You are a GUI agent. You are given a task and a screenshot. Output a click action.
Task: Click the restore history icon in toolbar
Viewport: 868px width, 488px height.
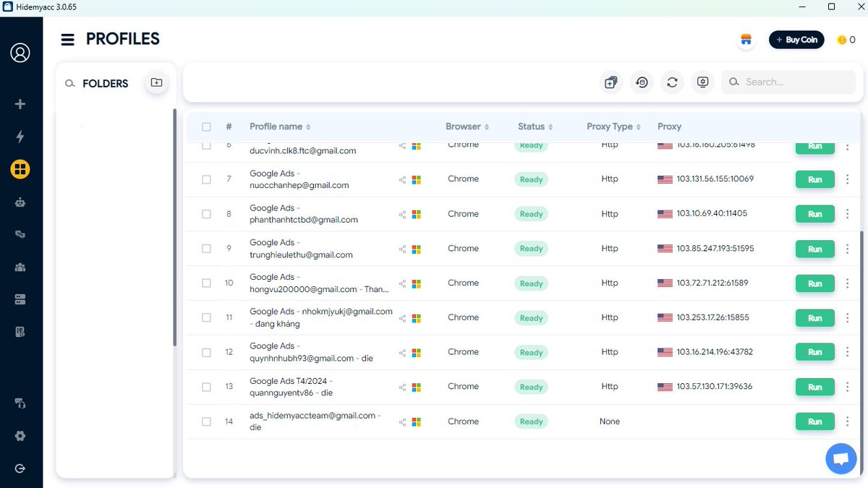[x=642, y=82]
